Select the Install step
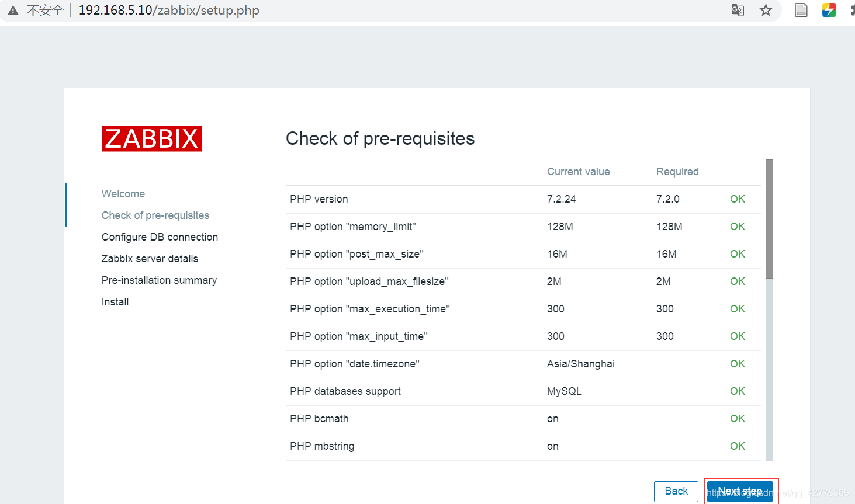The image size is (855, 504). pos(115,302)
